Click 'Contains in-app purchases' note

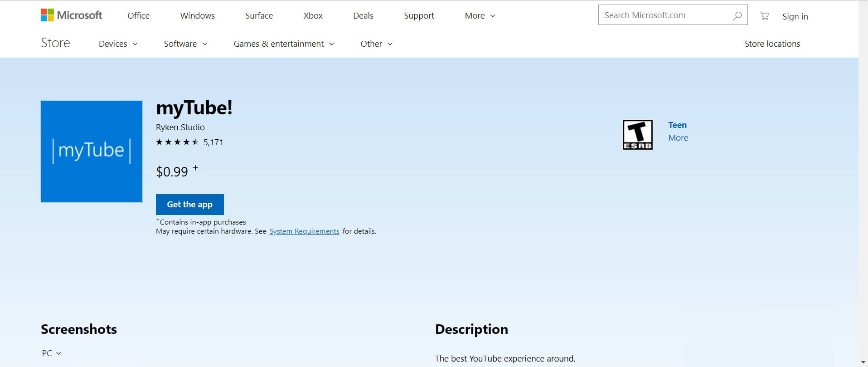click(201, 222)
